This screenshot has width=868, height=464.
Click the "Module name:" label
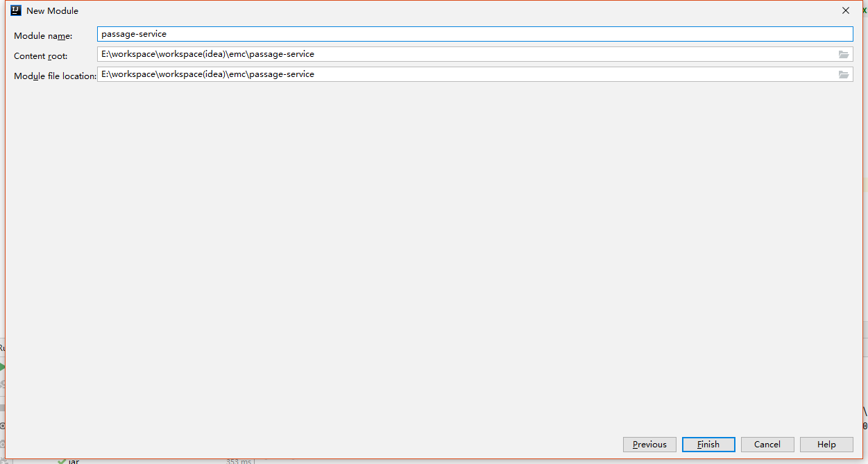pyautogui.click(x=43, y=35)
